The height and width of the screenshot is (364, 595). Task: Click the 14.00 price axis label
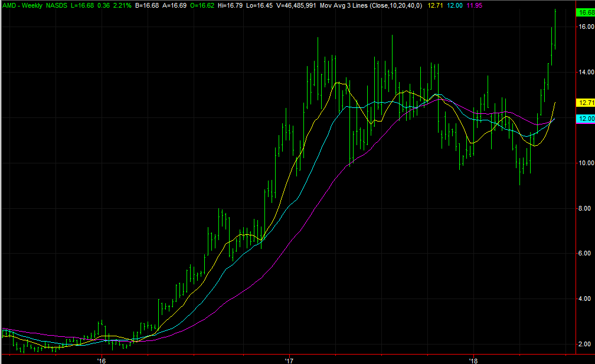pos(584,73)
